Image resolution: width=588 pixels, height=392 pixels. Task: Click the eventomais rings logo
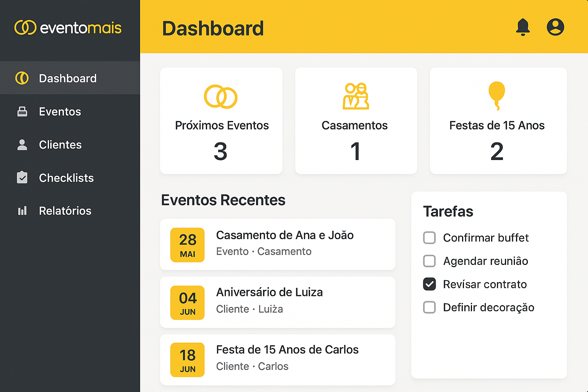[x=25, y=28]
